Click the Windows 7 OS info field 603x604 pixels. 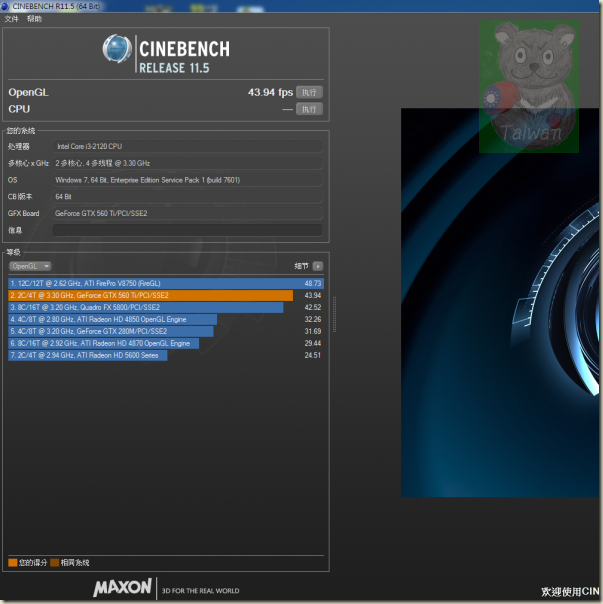pyautogui.click(x=187, y=180)
